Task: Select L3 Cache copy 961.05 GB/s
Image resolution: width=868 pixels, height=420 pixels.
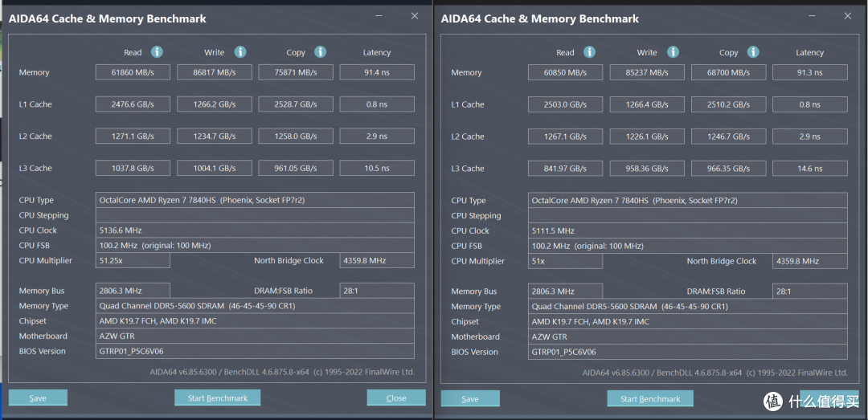Action: (x=296, y=168)
